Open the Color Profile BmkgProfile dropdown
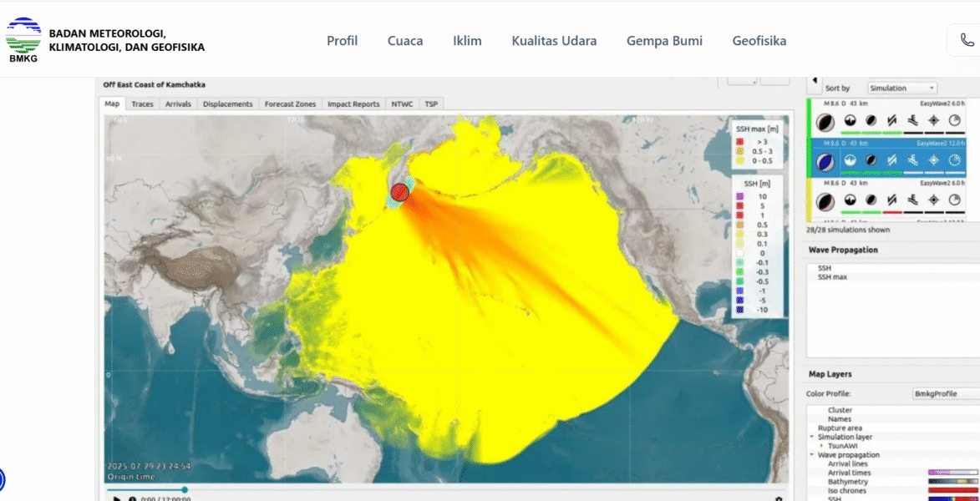 946,394
